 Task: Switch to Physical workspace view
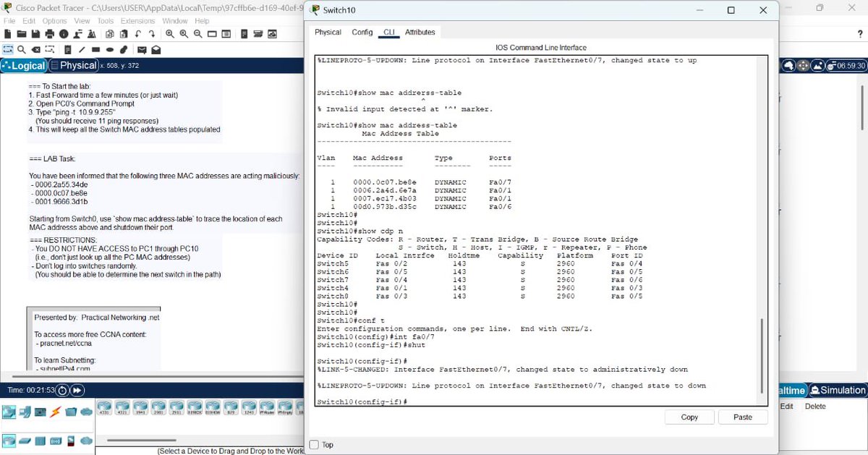click(73, 65)
